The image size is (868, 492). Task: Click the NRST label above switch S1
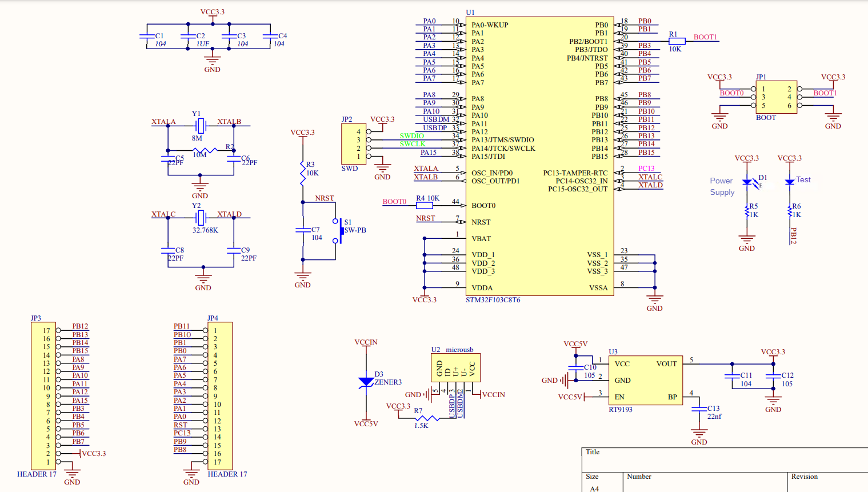(x=325, y=198)
